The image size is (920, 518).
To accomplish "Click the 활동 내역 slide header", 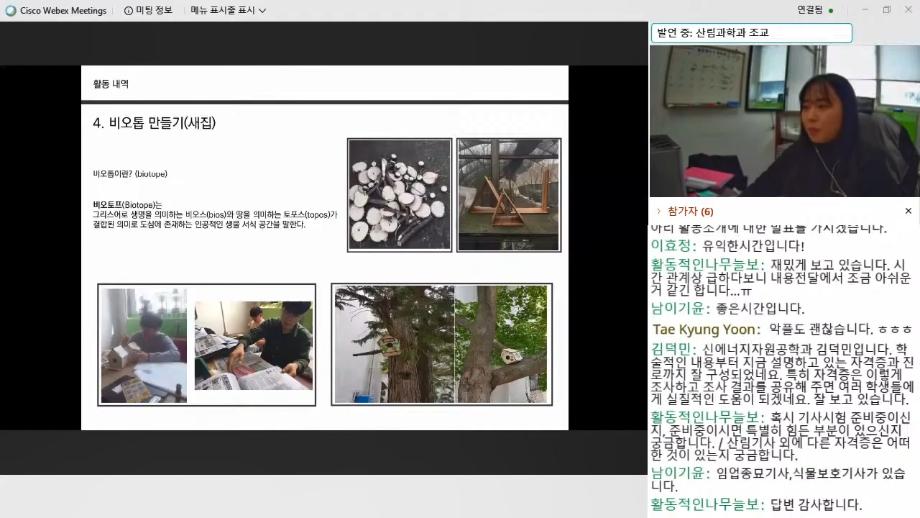I will [111, 84].
